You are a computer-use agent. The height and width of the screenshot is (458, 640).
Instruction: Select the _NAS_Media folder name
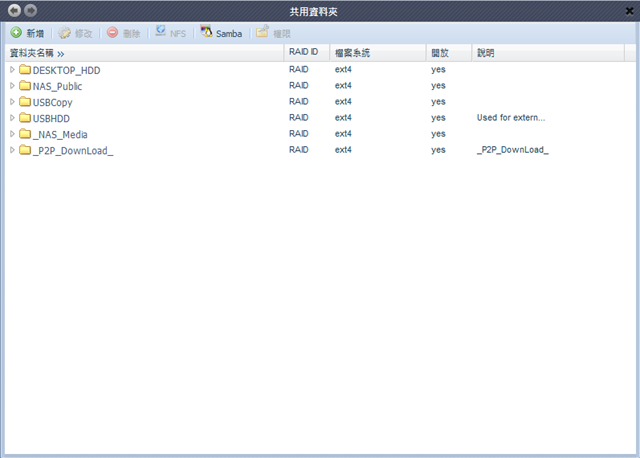[x=60, y=135]
